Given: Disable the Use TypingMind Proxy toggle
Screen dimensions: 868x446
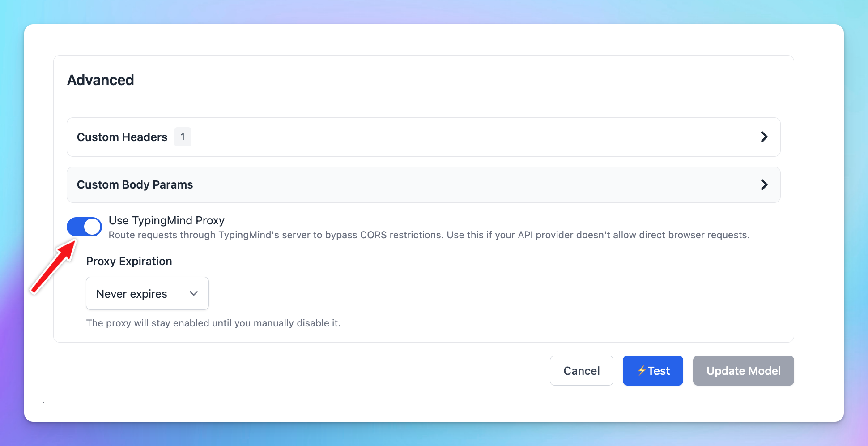Looking at the screenshot, I should [x=85, y=227].
